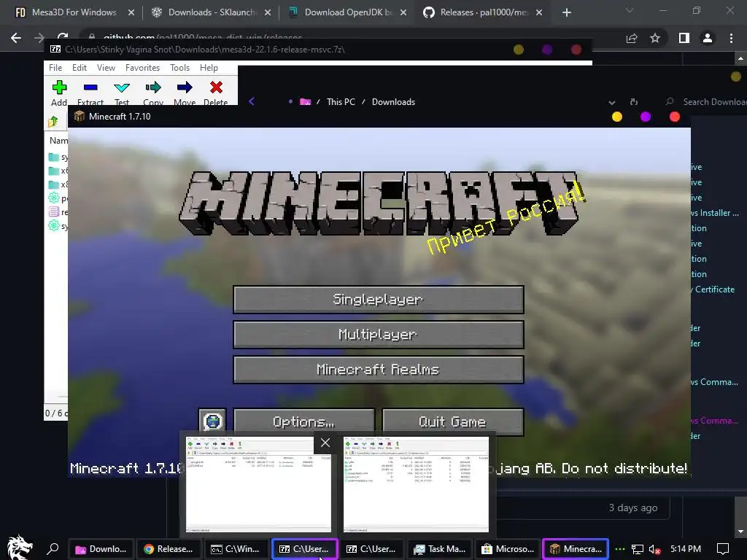Go back in the File Explorer window
747x560 pixels.
coord(252,101)
